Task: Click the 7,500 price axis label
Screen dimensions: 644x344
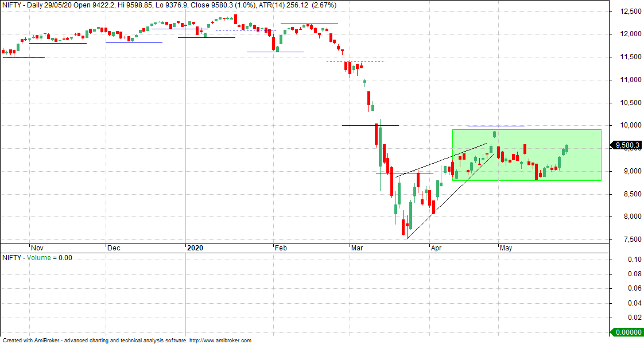Action: point(632,239)
